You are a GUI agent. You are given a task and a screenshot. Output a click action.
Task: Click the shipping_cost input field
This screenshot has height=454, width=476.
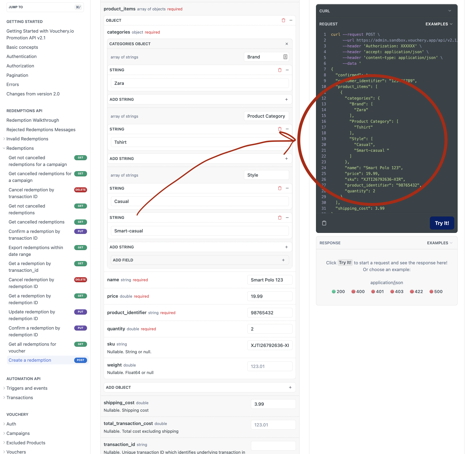point(273,404)
